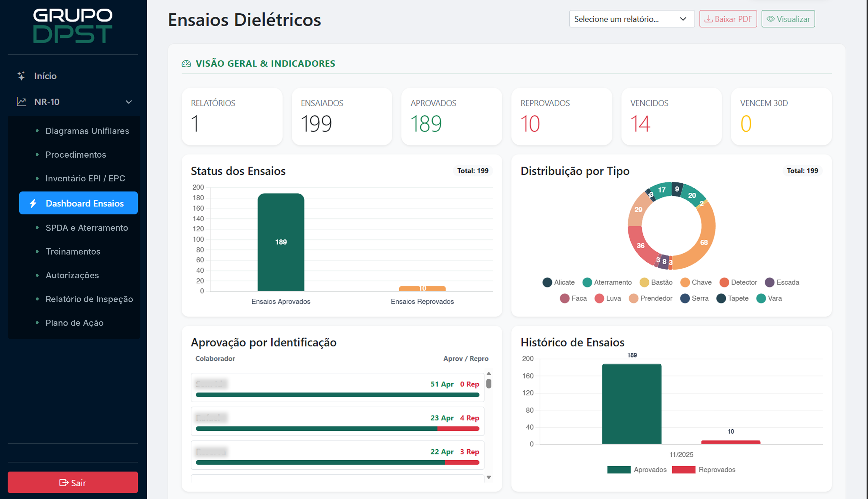
Task: Toggle the Tapete legend entry
Action: pos(732,298)
